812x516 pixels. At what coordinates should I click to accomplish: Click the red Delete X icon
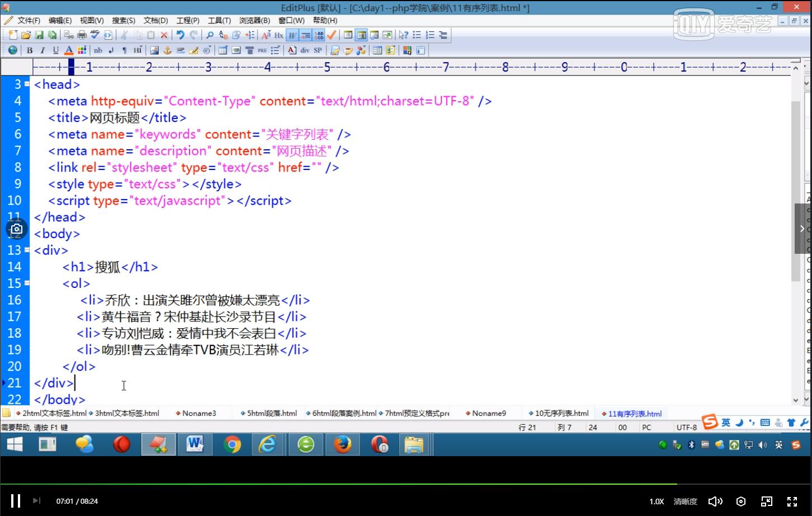point(164,35)
